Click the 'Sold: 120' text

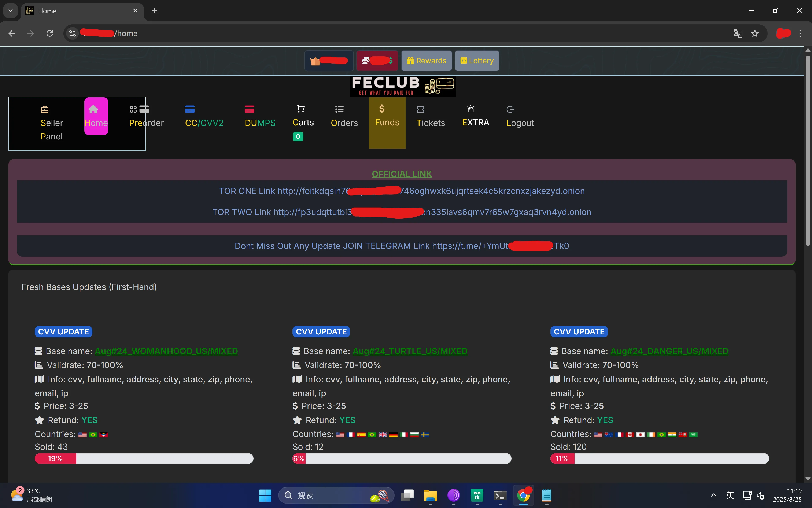pos(568,447)
